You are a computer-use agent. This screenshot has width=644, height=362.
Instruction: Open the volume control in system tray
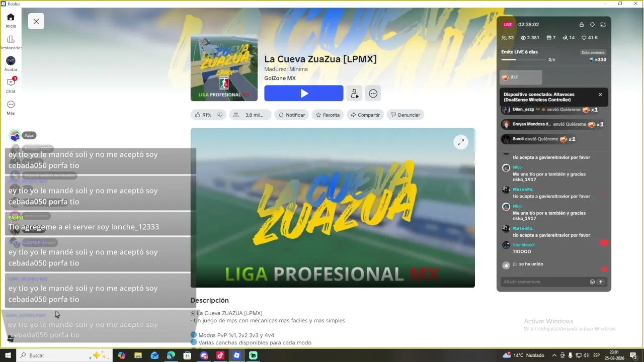tap(586, 355)
